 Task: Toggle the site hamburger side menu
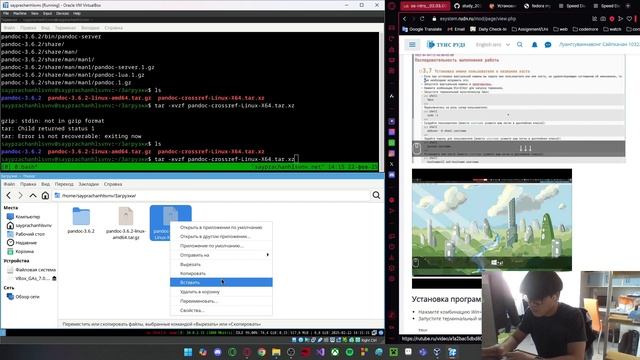tap(412, 44)
